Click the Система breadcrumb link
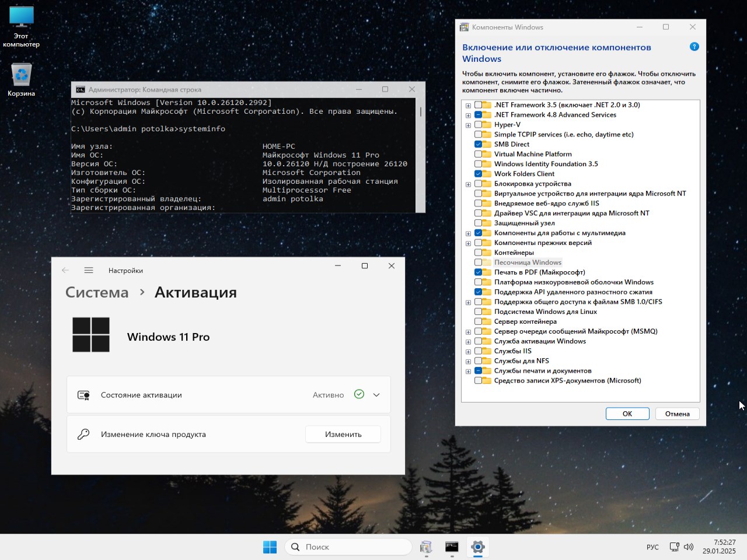The height and width of the screenshot is (560, 747). pyautogui.click(x=97, y=292)
